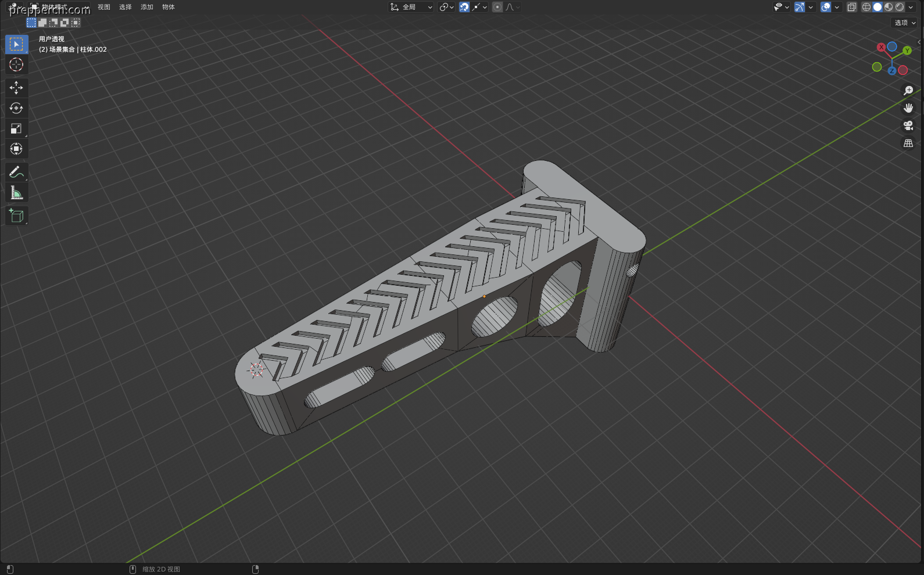The image size is (924, 575).
Task: Click the rightmost status bar mouse icon
Action: pos(255,569)
